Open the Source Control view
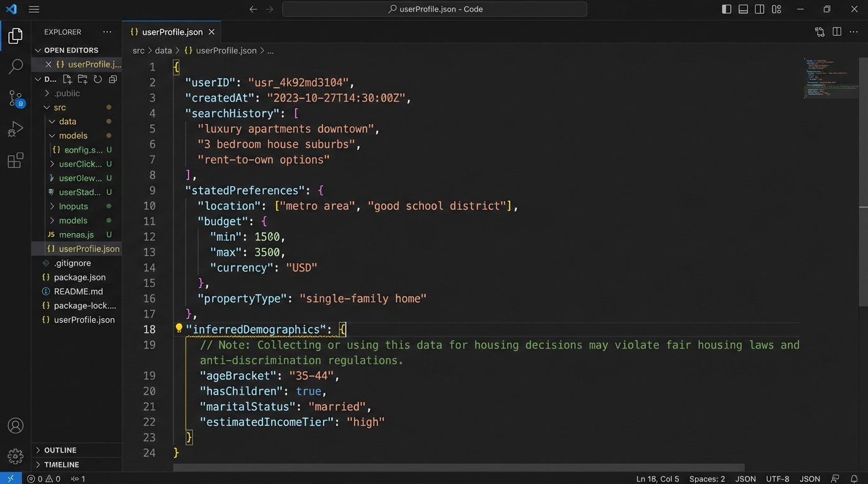The width and height of the screenshot is (868, 484). (x=16, y=98)
